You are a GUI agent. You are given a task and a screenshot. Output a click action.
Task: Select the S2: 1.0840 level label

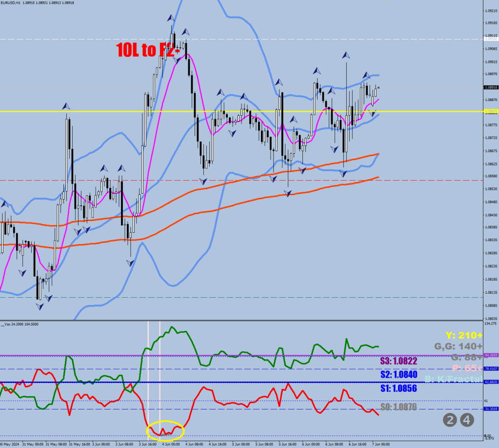[x=399, y=375]
